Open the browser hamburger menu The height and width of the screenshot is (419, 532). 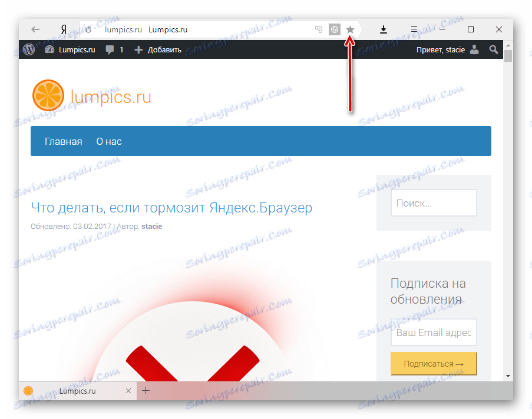(414, 29)
